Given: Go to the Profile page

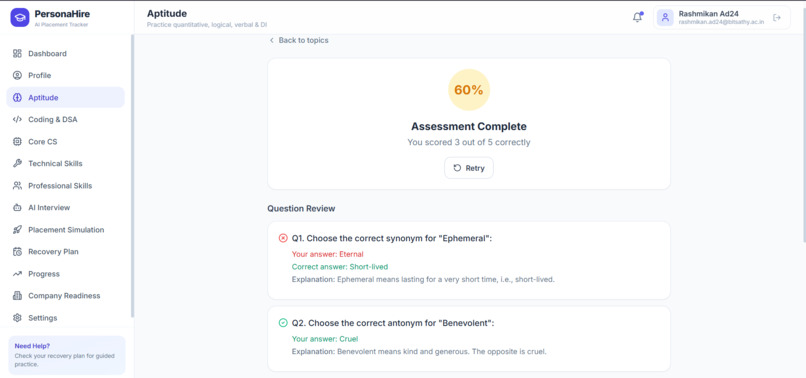Looking at the screenshot, I should (x=65, y=76).
